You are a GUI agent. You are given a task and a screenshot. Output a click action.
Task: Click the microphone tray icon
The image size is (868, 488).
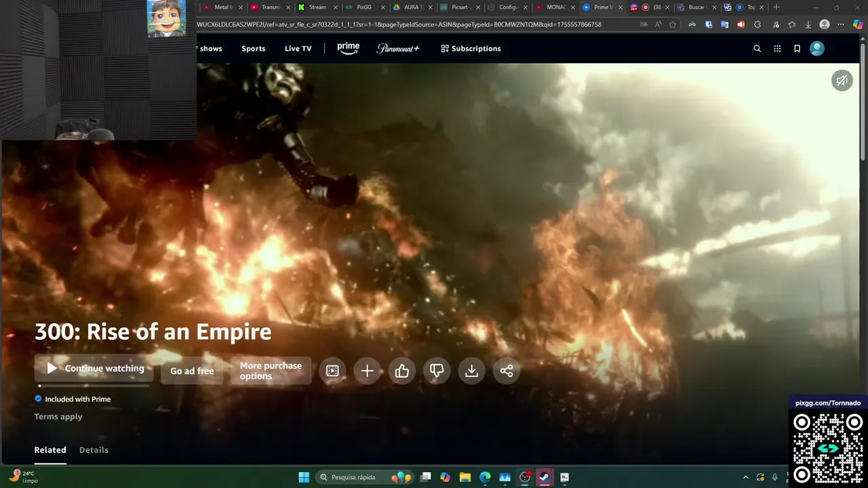tap(774, 477)
